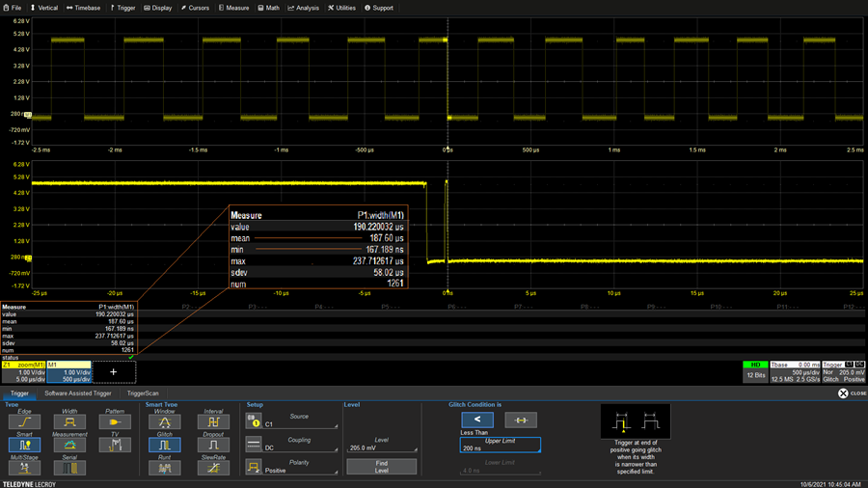Expand the Coupling dropdown set to DC

[302, 444]
